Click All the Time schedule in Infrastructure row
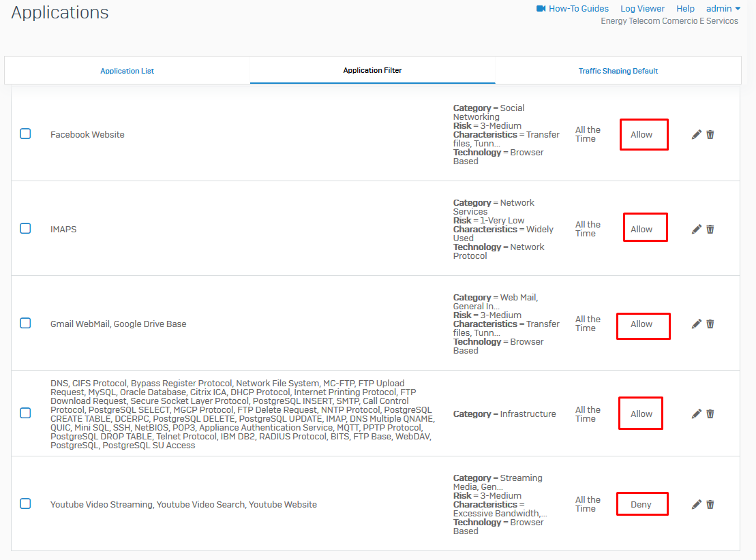 pyautogui.click(x=588, y=414)
